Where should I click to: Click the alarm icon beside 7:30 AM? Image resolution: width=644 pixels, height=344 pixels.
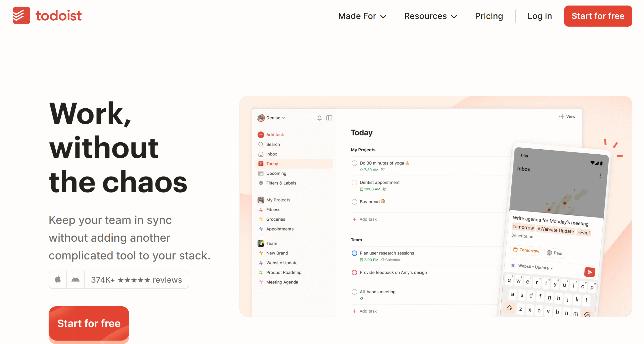pyautogui.click(x=383, y=170)
